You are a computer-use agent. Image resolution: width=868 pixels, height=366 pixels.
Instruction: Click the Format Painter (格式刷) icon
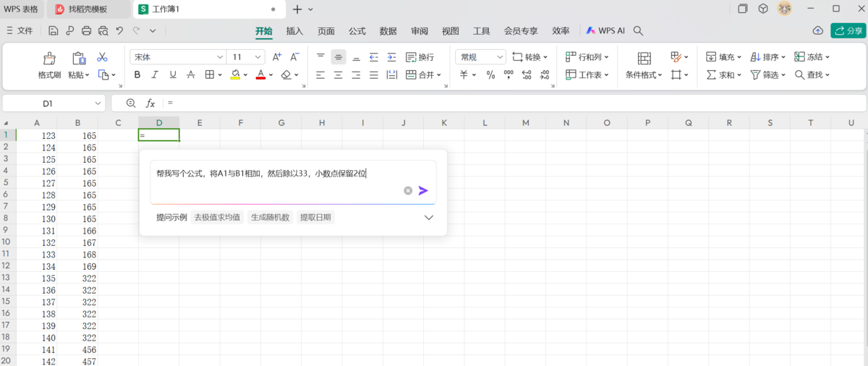tap(49, 59)
